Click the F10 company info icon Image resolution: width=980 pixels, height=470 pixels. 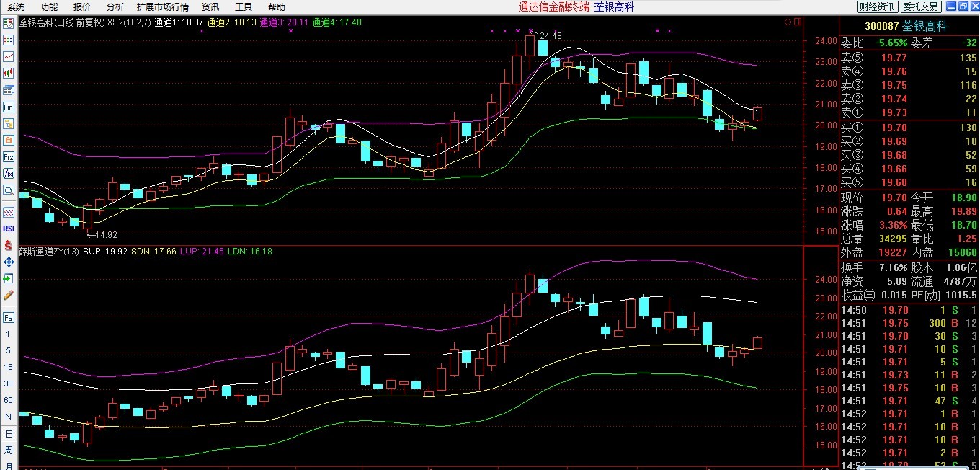(x=9, y=107)
